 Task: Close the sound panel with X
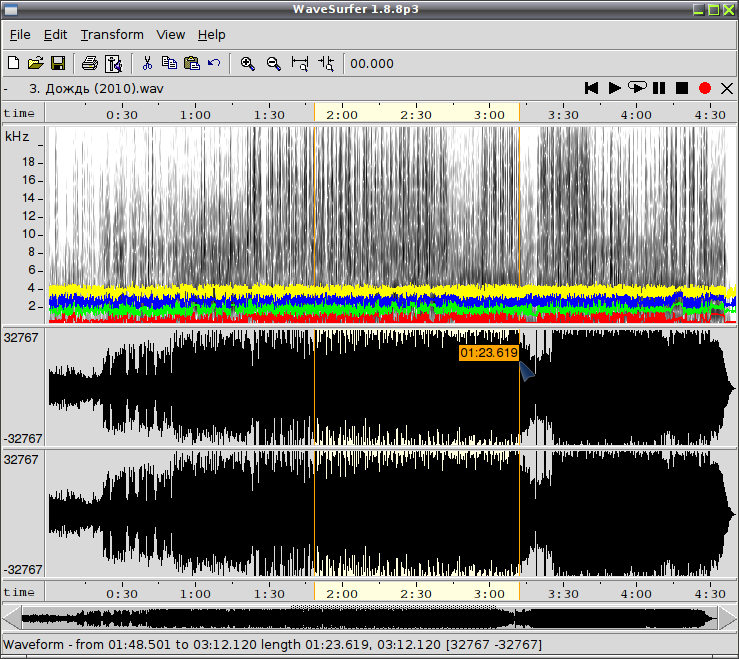point(727,88)
